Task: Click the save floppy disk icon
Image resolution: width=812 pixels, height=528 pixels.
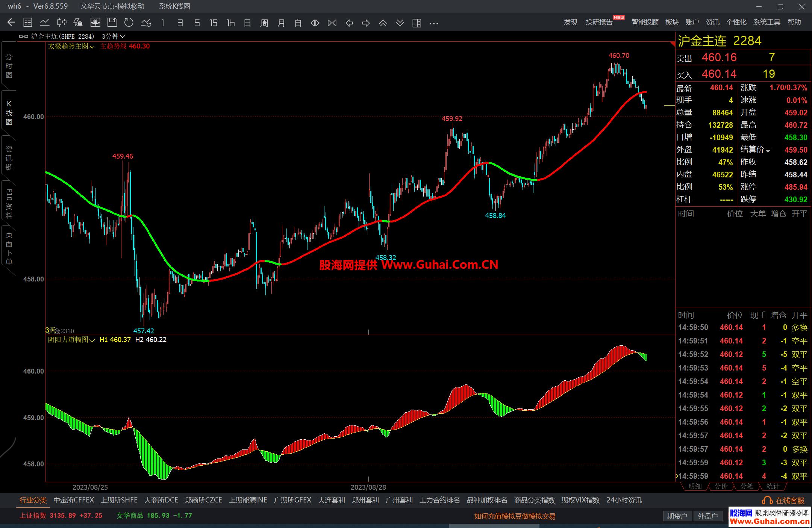Action: tap(112, 23)
